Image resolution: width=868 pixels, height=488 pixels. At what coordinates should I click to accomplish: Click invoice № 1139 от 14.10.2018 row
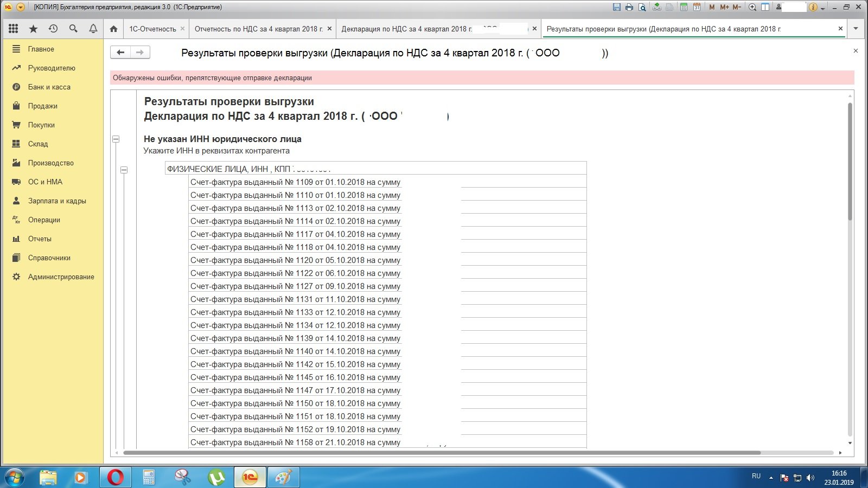(x=387, y=338)
